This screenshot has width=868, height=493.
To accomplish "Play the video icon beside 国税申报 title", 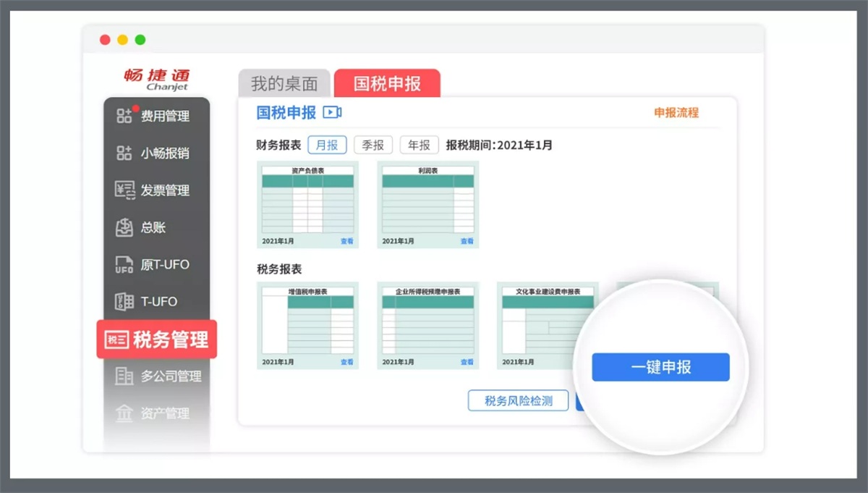I will (332, 112).
